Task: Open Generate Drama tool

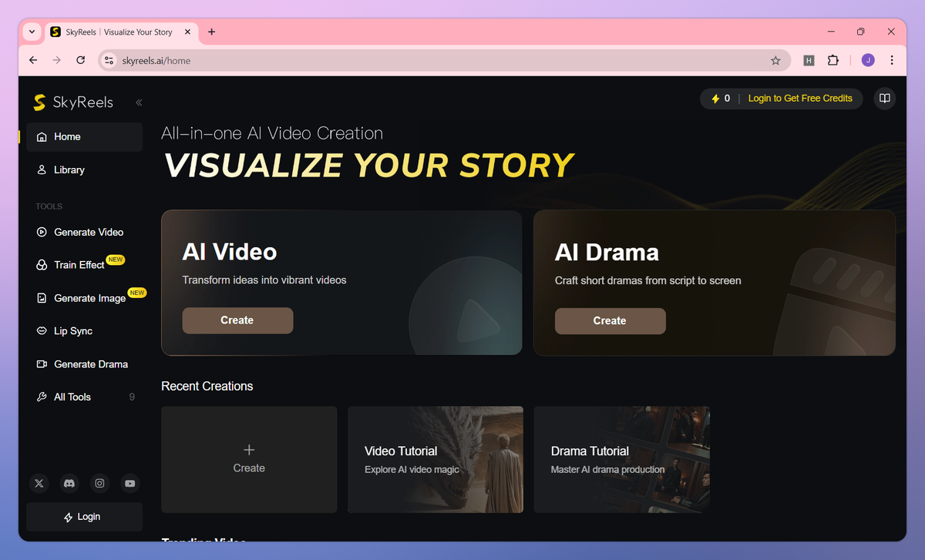Action: pyautogui.click(x=84, y=364)
